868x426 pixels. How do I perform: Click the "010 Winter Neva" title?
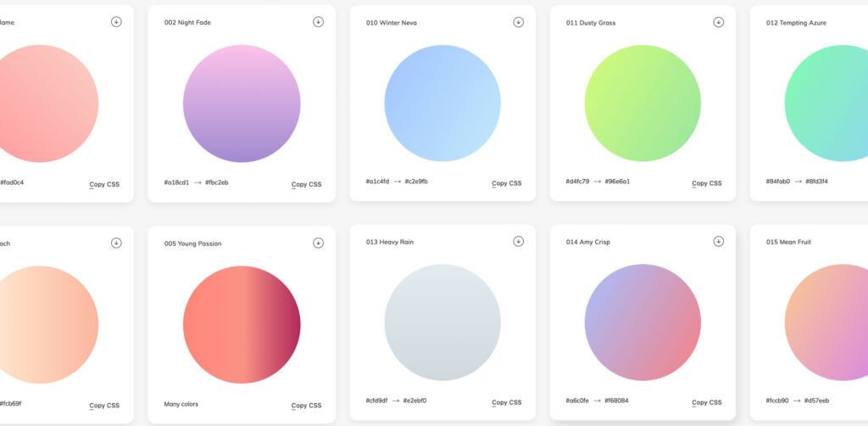coord(392,23)
